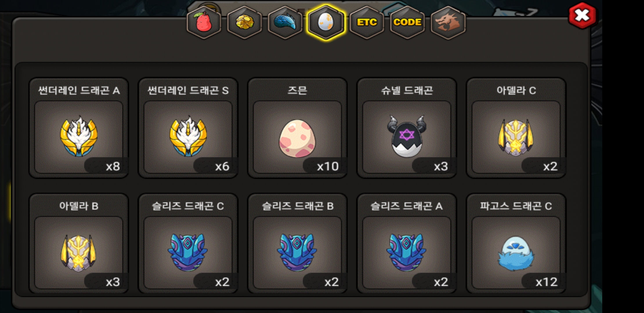The width and height of the screenshot is (644, 313).
Task: Choose the pink spotted 즈믄 egg
Action: (297, 128)
